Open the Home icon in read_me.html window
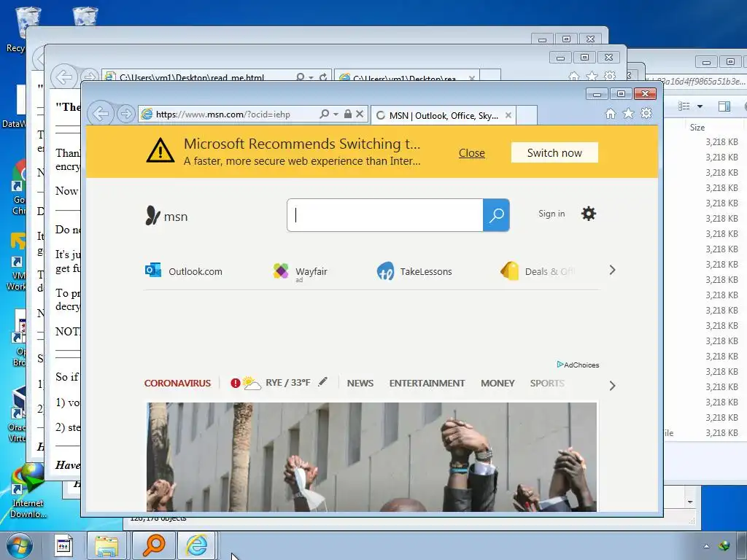 pyautogui.click(x=574, y=76)
